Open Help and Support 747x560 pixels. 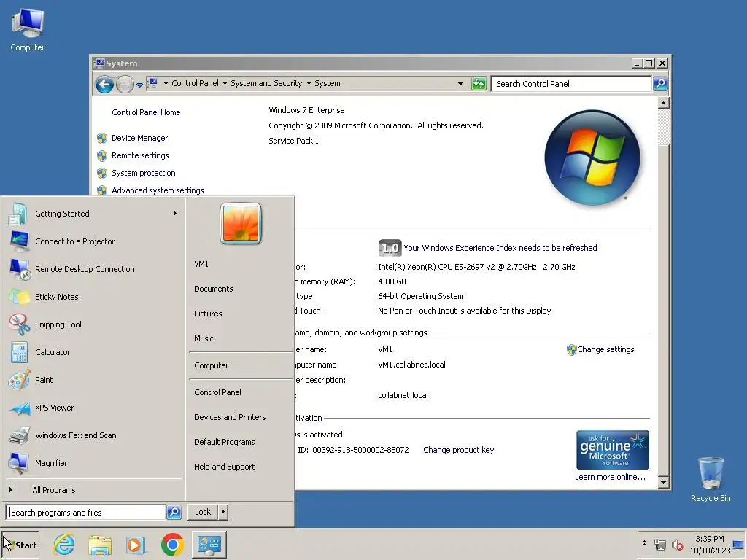[x=241, y=467]
